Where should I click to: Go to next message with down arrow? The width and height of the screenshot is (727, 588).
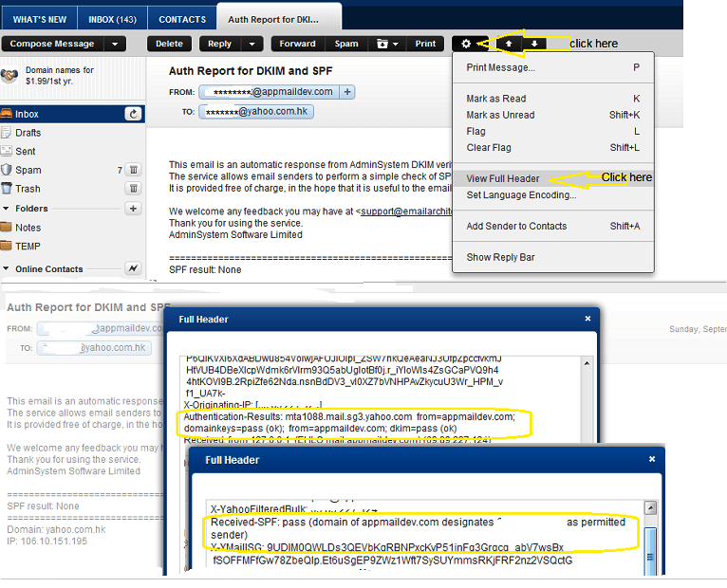pyautogui.click(x=534, y=44)
